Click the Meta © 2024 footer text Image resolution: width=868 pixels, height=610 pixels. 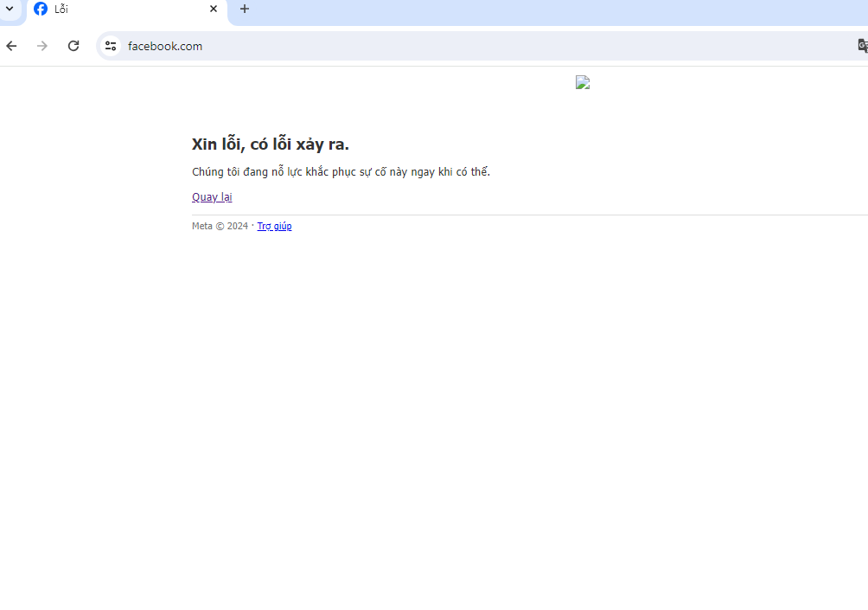pos(220,226)
